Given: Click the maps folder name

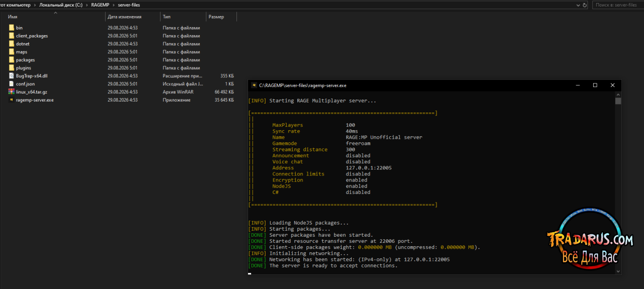Looking at the screenshot, I should pyautogui.click(x=22, y=52).
